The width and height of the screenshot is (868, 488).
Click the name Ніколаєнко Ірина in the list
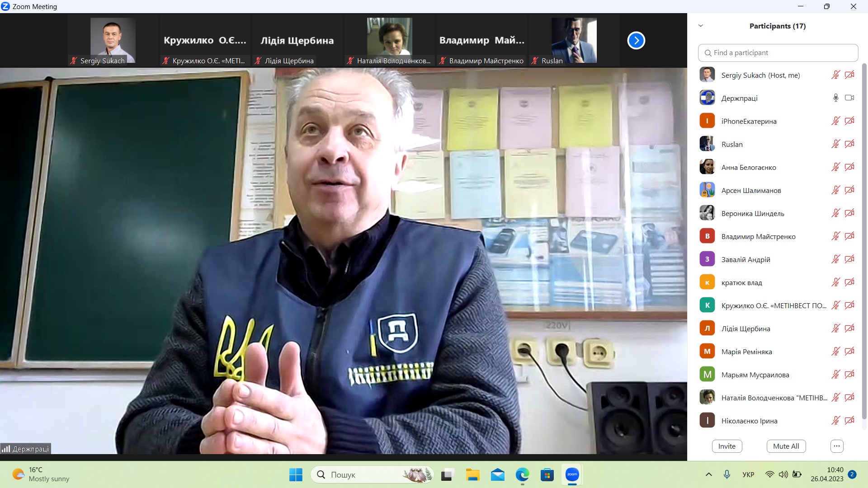[750, 421]
